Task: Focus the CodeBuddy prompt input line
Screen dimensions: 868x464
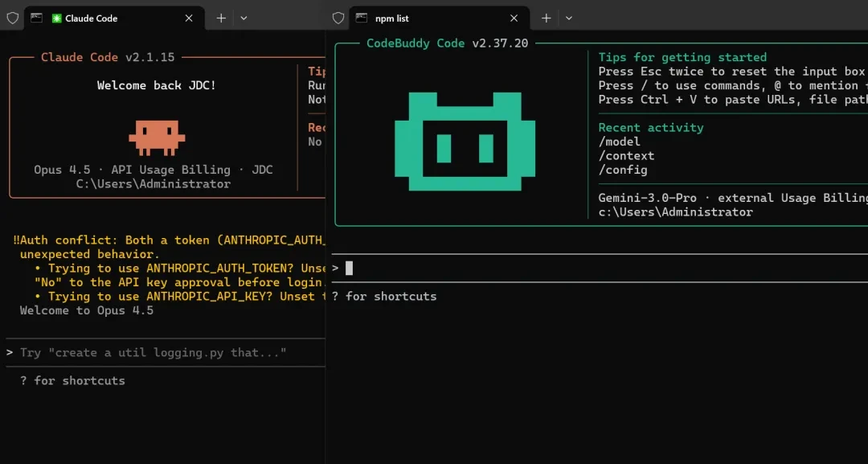Action: 600,268
